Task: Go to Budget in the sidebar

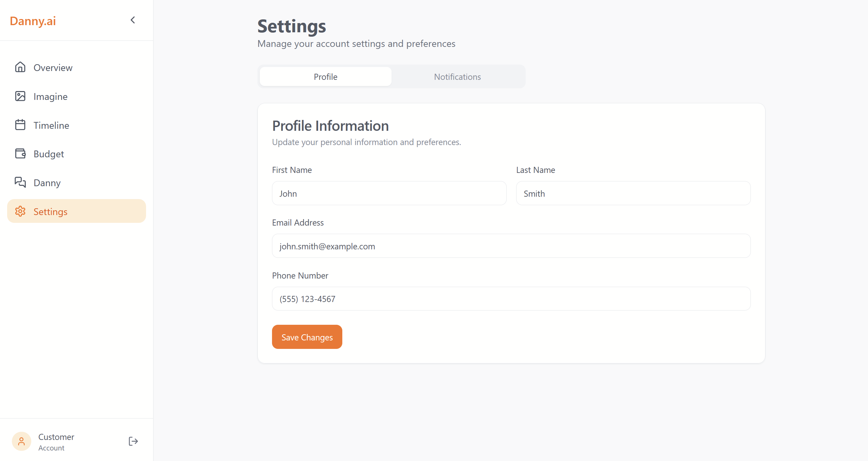Action: point(49,154)
